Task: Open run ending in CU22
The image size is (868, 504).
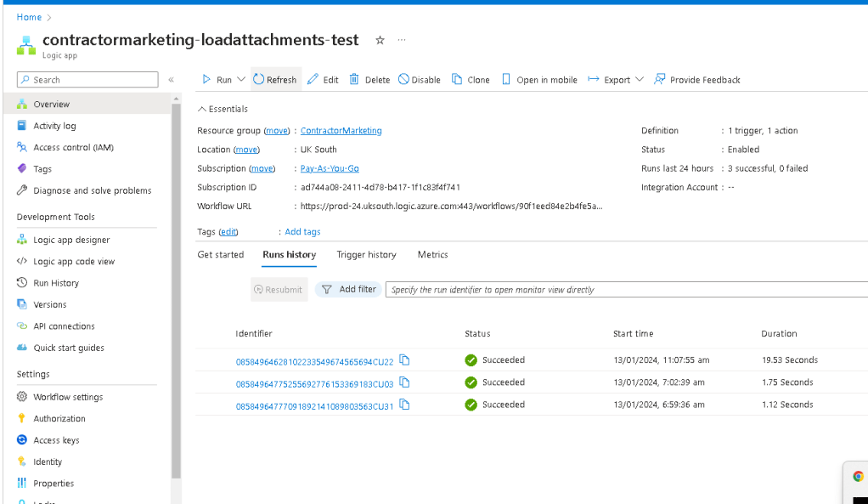Action: [x=314, y=362]
